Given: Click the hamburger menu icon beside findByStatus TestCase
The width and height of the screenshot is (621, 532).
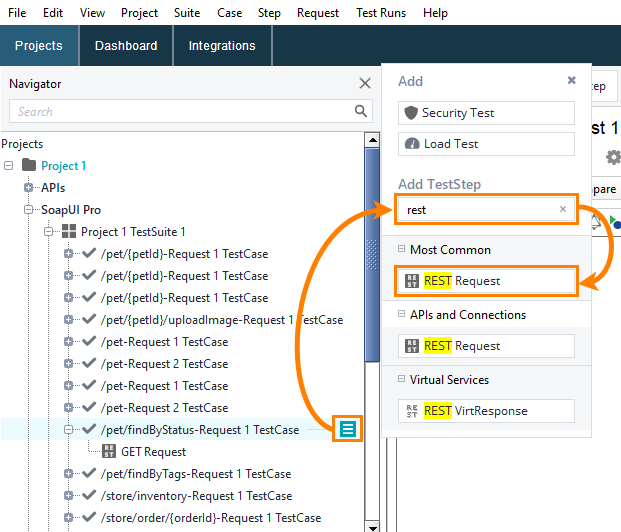Looking at the screenshot, I should pos(348,429).
